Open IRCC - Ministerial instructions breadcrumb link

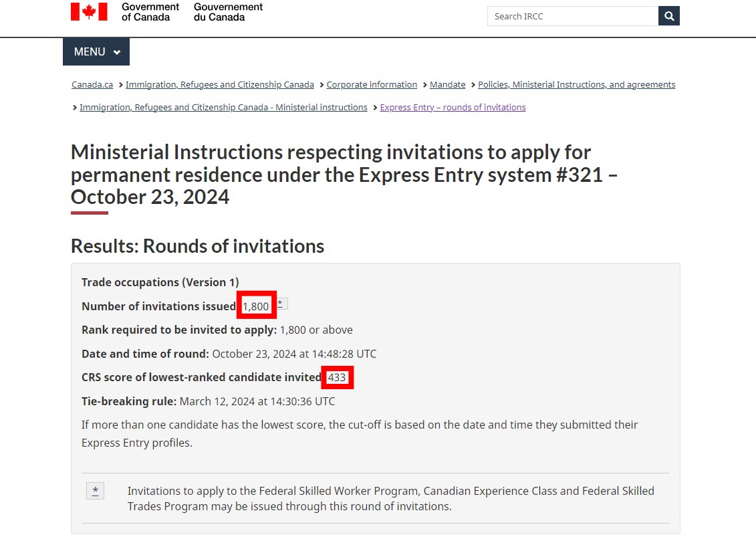click(223, 107)
